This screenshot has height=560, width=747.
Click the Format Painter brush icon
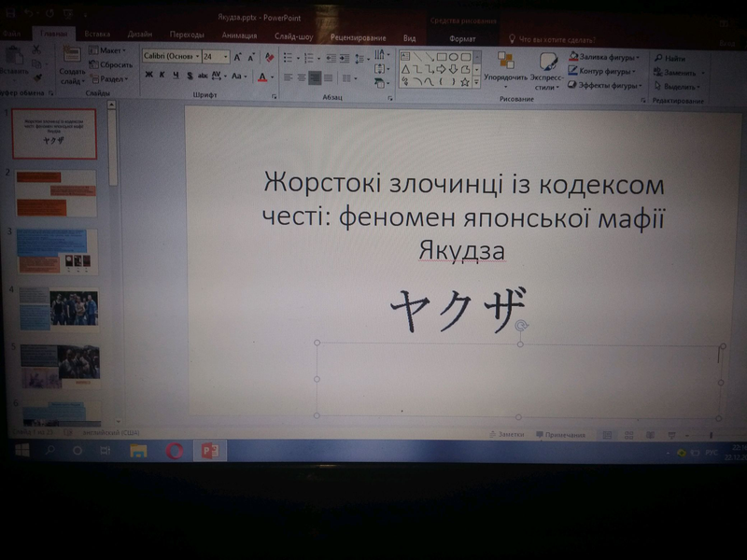[37, 77]
